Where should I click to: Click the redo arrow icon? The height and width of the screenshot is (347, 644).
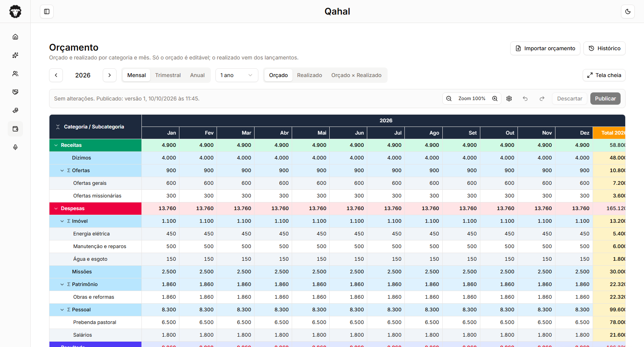(x=542, y=99)
